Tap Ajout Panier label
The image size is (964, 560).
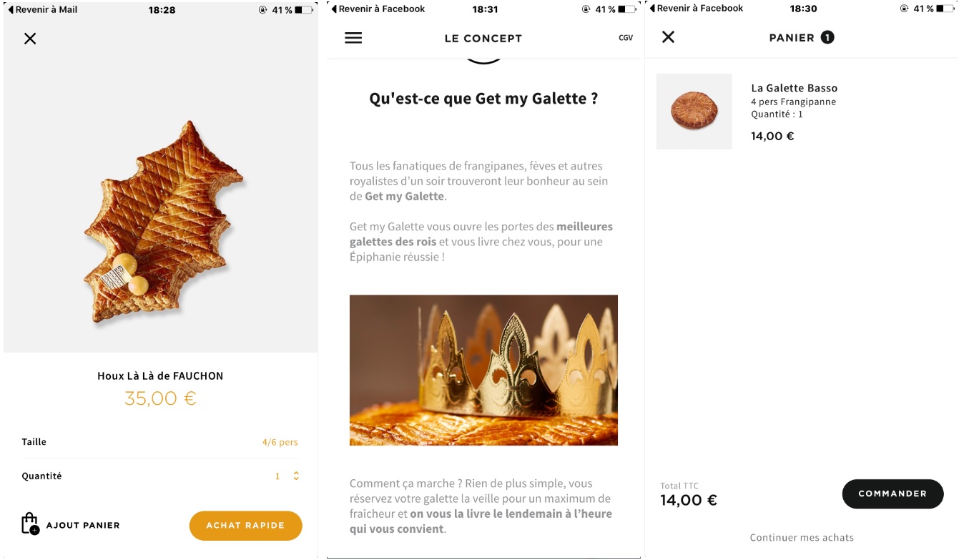83,525
